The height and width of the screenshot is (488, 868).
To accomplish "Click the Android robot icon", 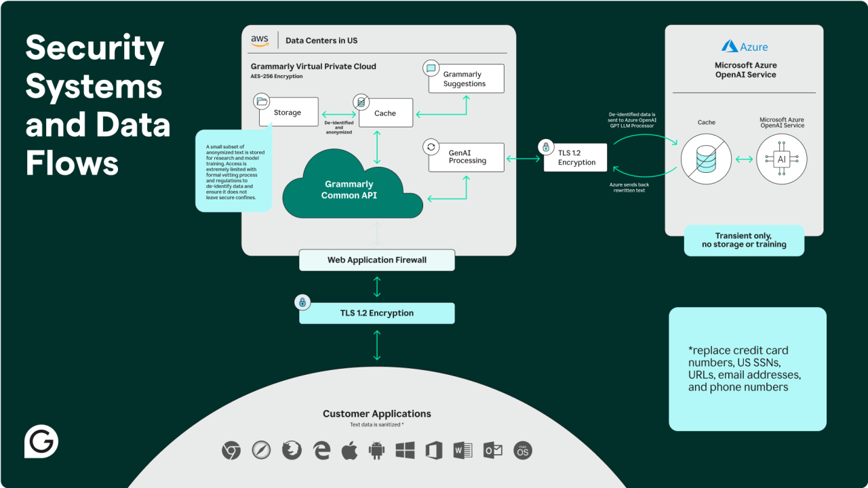I will click(x=377, y=451).
